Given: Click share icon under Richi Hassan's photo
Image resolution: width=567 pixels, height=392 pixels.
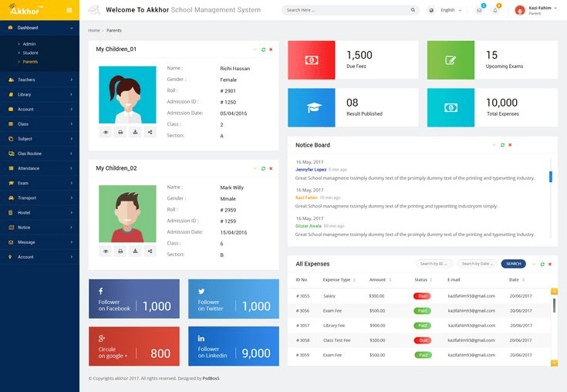Looking at the screenshot, I should [150, 132].
